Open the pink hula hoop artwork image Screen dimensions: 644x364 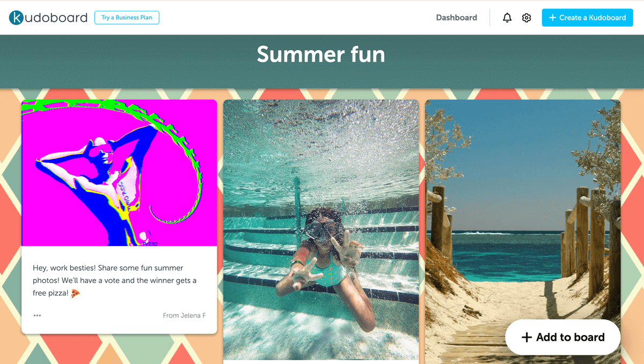(119, 173)
